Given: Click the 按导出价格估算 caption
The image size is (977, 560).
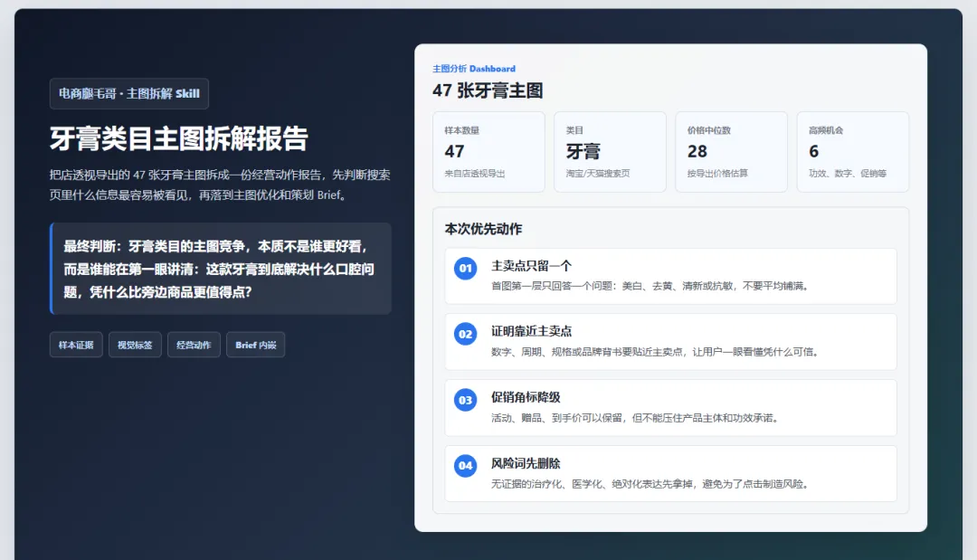Looking at the screenshot, I should tap(717, 173).
